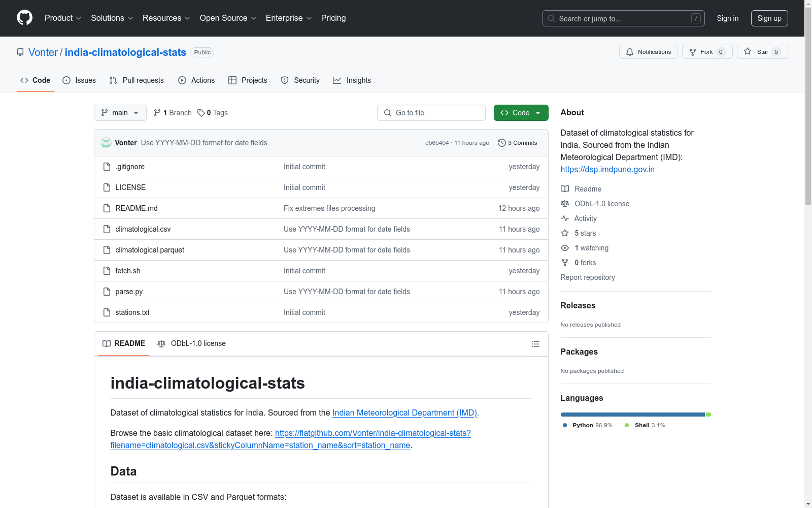Switch to the Code tab
The height and width of the screenshot is (508, 812).
(35, 80)
